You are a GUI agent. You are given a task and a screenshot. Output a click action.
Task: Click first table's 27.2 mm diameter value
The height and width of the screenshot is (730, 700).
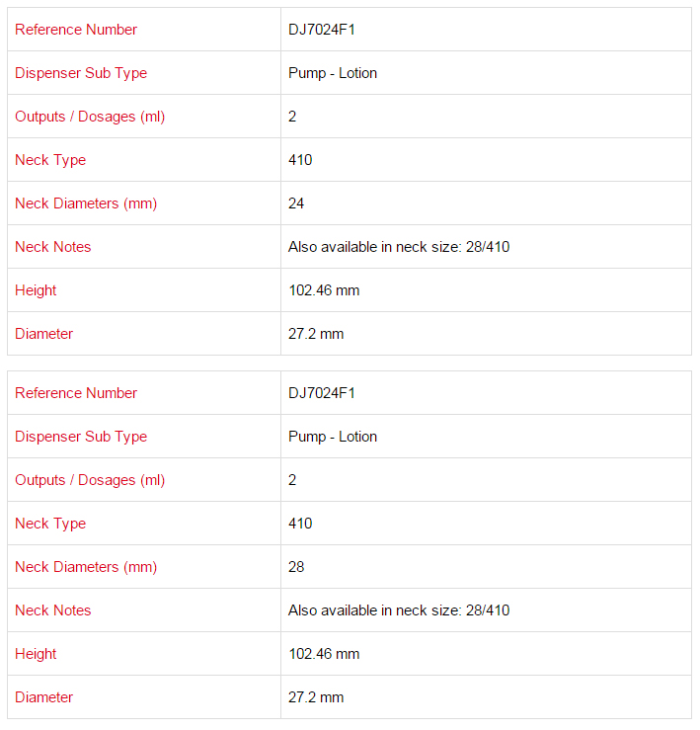pyautogui.click(x=316, y=334)
